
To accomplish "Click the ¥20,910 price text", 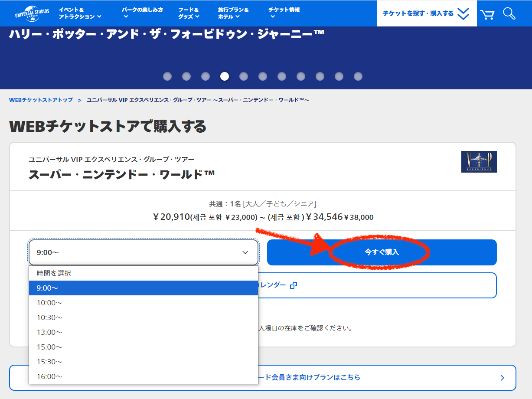I will (172, 217).
